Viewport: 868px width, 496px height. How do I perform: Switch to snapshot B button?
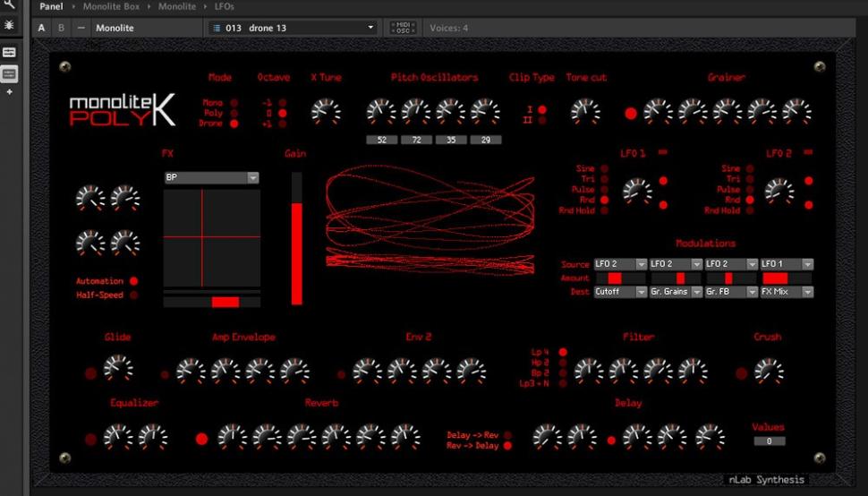point(61,28)
